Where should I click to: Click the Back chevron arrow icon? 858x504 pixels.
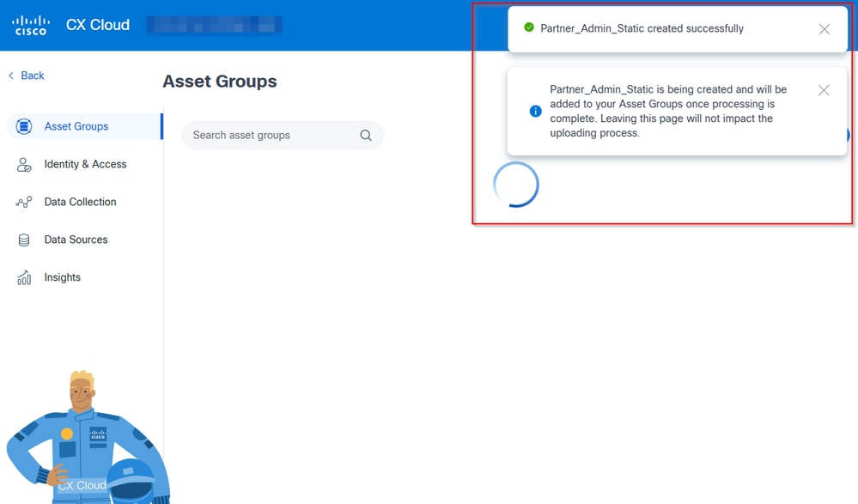click(11, 76)
